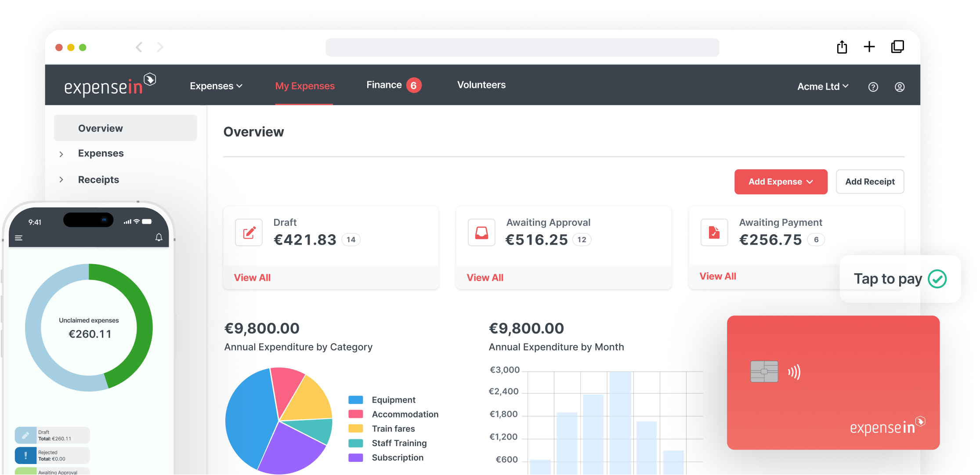Click the Tap to pay checkmark
The height and width of the screenshot is (475, 980).
click(x=937, y=279)
